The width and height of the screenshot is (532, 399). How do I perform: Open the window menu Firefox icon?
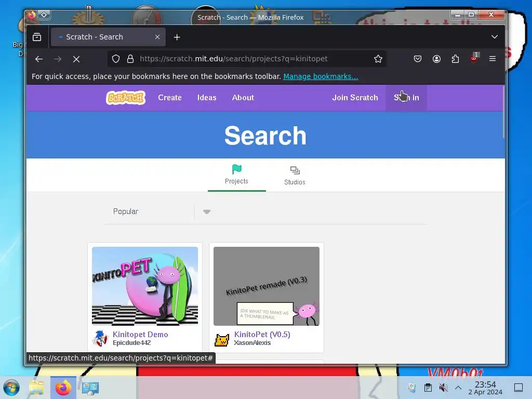32,15
